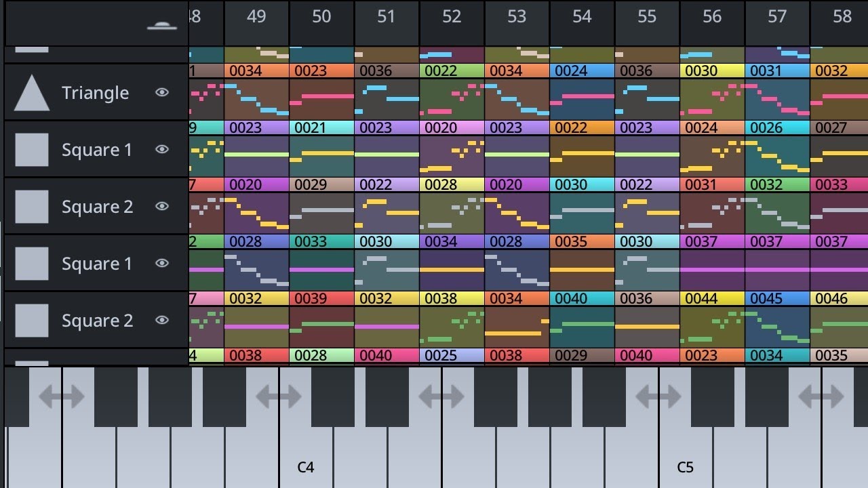Toggle the eye icon of Square 1 below Triangle

pyautogui.click(x=162, y=149)
